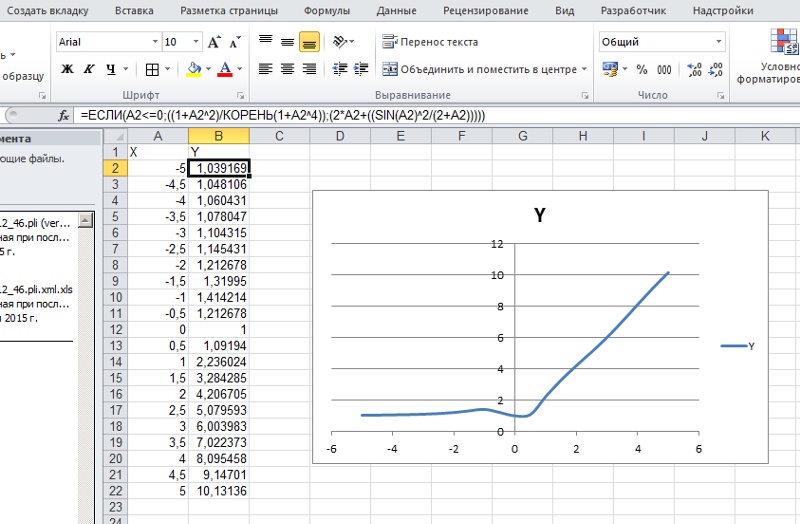The image size is (800, 524).
Task: Open Число group dialog launcher
Action: point(720,95)
